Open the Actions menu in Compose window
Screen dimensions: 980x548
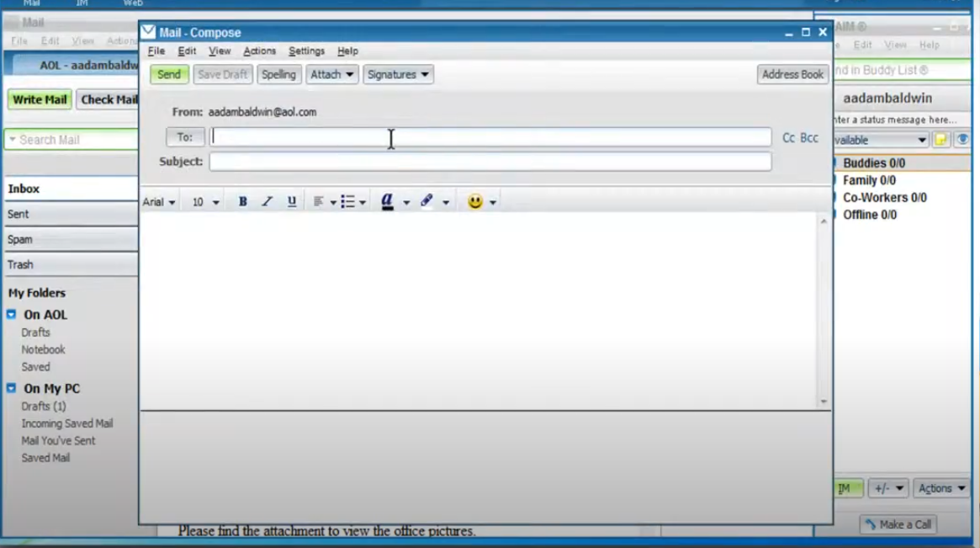coord(259,51)
